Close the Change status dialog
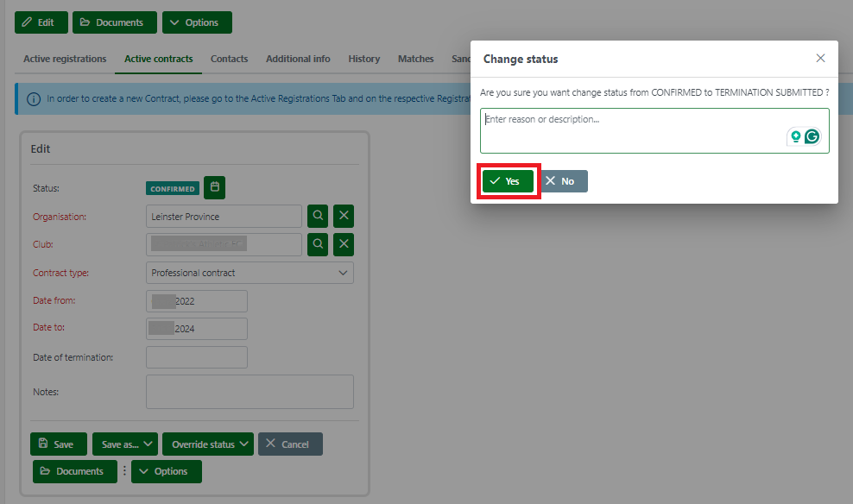Viewport: 853px width, 504px height. point(820,58)
